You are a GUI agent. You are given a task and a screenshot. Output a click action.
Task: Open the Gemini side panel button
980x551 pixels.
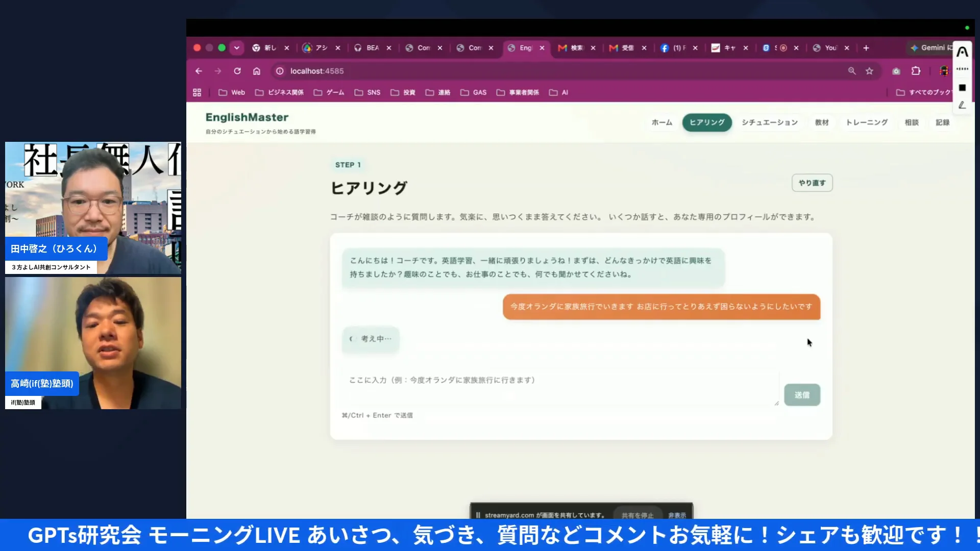click(x=931, y=48)
